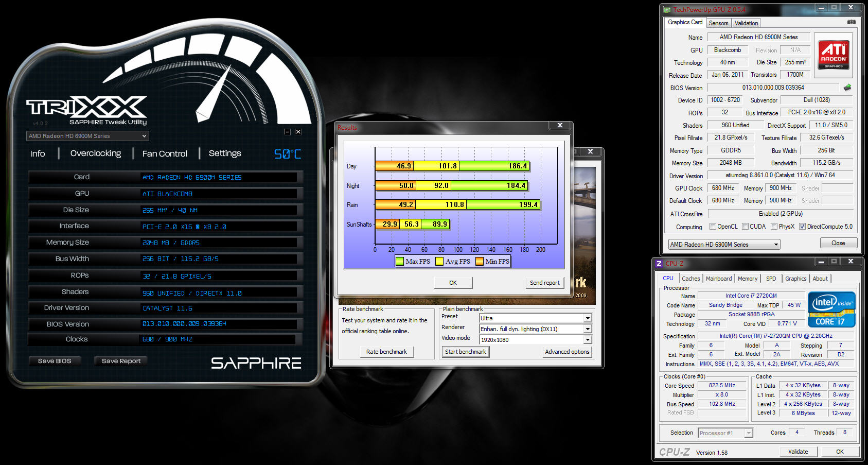868x465 pixels.
Task: Click the Day row Max FPS bar 186.4
Action: [494, 166]
